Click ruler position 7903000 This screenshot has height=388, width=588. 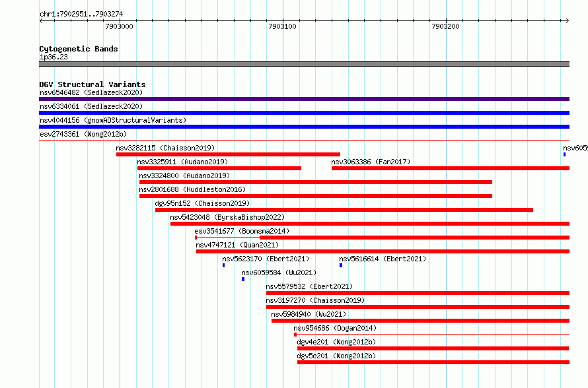[119, 26]
